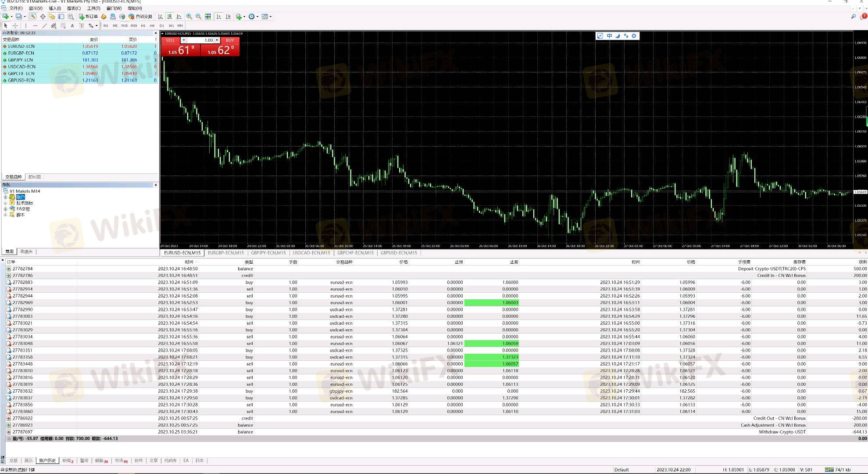Open the 显示(V) menu

(36, 8)
